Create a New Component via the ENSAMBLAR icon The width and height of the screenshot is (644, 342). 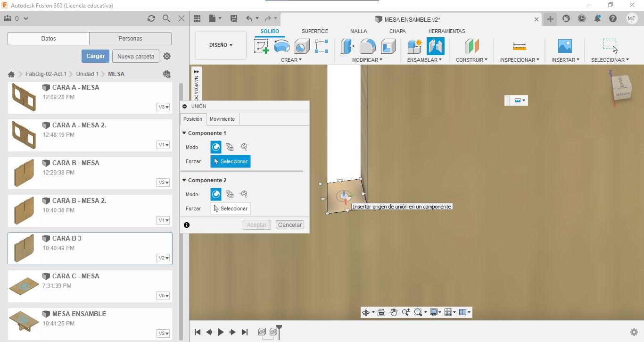click(415, 46)
